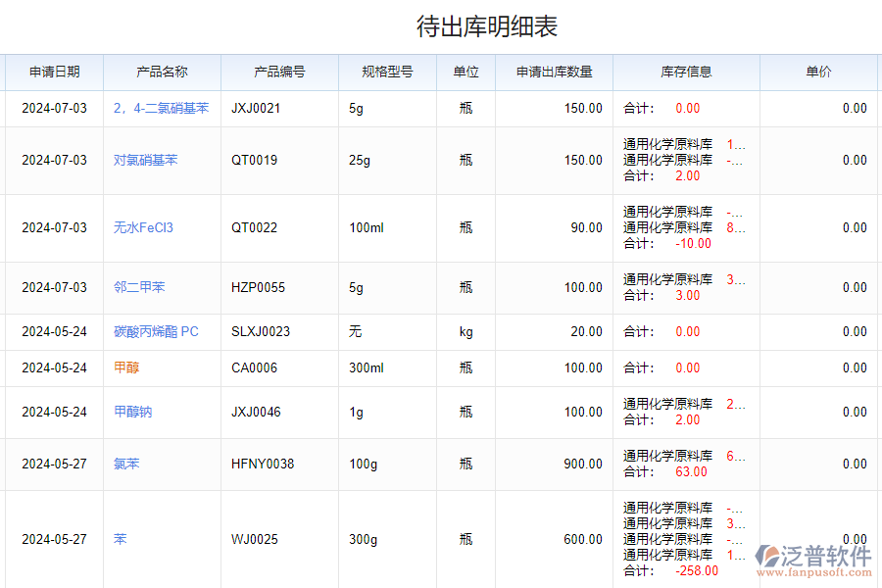The height and width of the screenshot is (588, 882).
Task: Open 2，4-二氯硝基苯 product link
Action: tap(161, 109)
